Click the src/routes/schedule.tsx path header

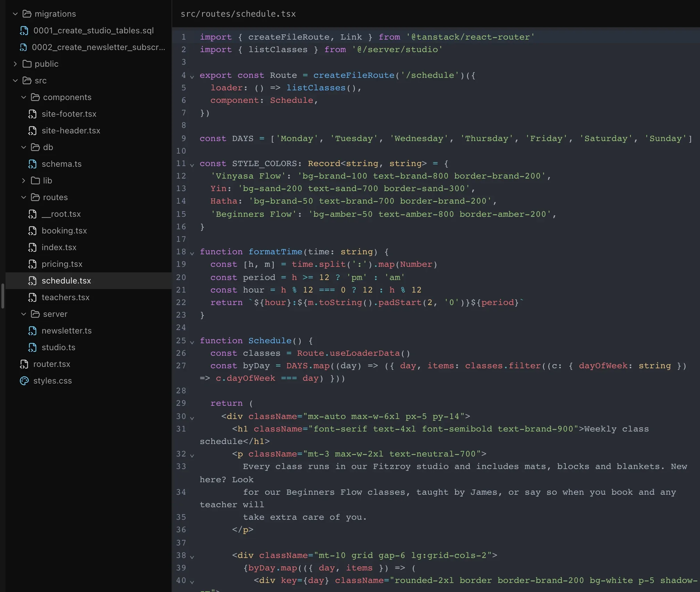tap(238, 14)
